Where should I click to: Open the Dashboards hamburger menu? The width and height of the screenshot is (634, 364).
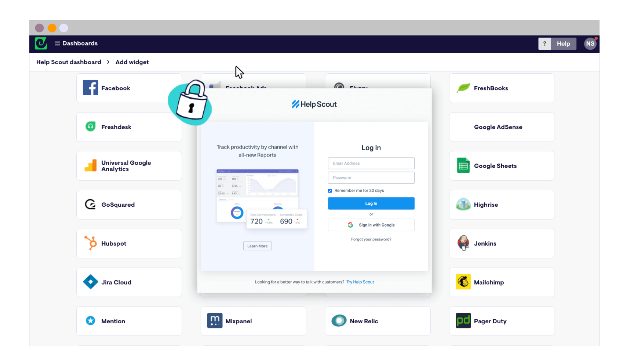(58, 43)
